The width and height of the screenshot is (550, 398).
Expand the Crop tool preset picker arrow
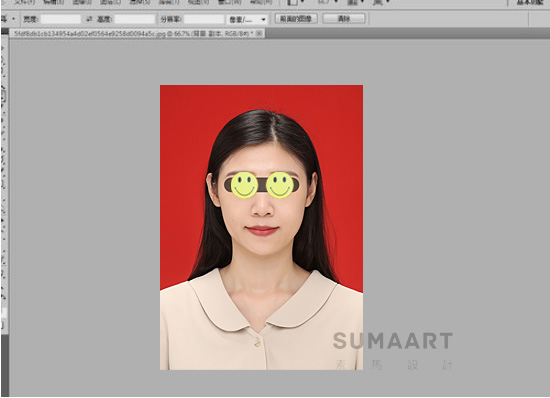tap(13, 19)
